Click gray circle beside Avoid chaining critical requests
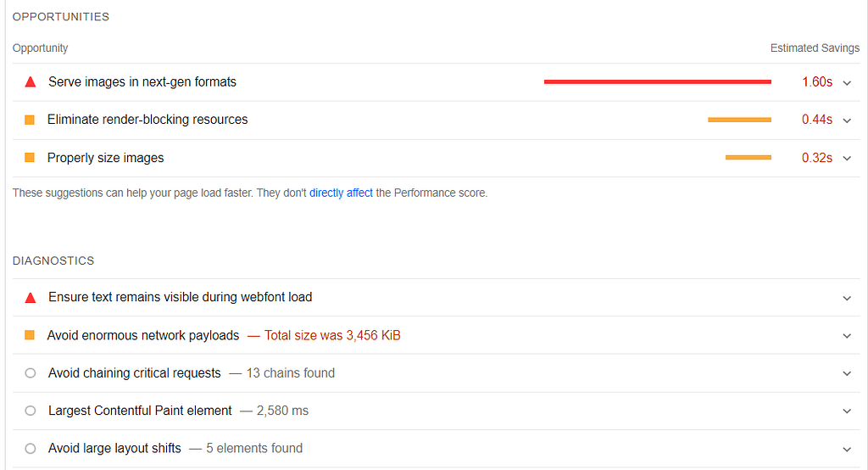The height and width of the screenshot is (470, 868). point(31,373)
